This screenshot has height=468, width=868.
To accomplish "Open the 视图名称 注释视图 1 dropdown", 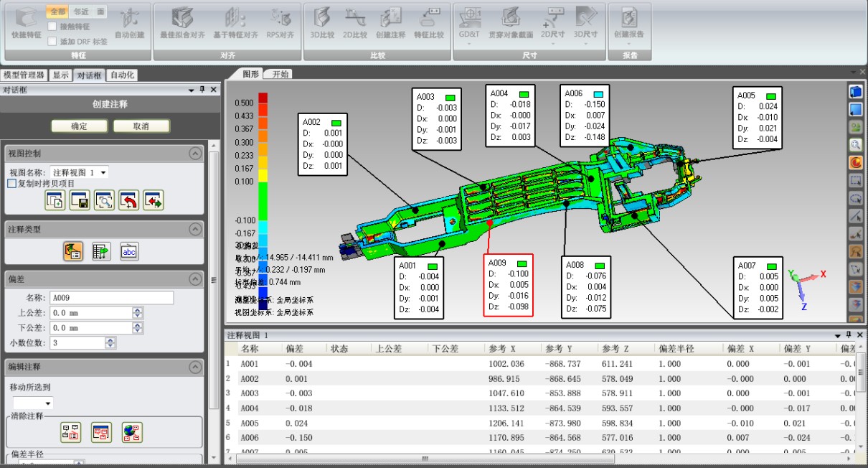I will tap(80, 172).
